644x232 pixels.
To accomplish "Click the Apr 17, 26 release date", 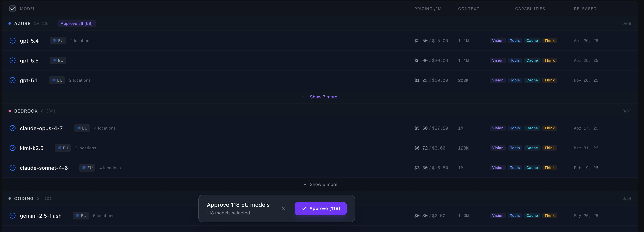I will (586, 128).
